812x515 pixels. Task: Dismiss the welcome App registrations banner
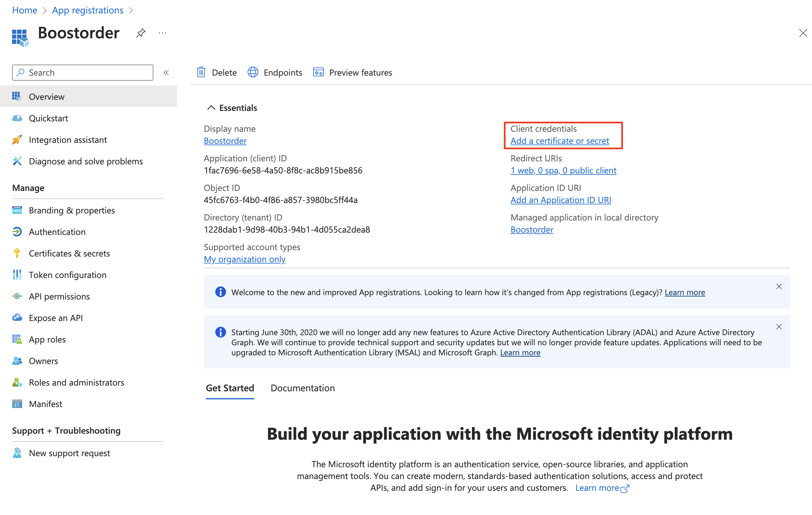pos(779,286)
